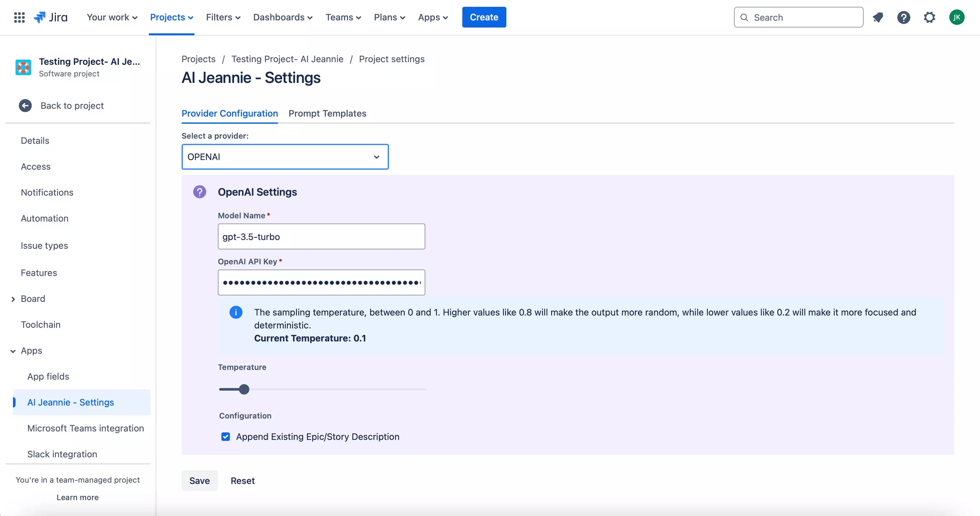Image resolution: width=980 pixels, height=516 pixels.
Task: Click the OpenAI API Key field
Action: point(322,282)
